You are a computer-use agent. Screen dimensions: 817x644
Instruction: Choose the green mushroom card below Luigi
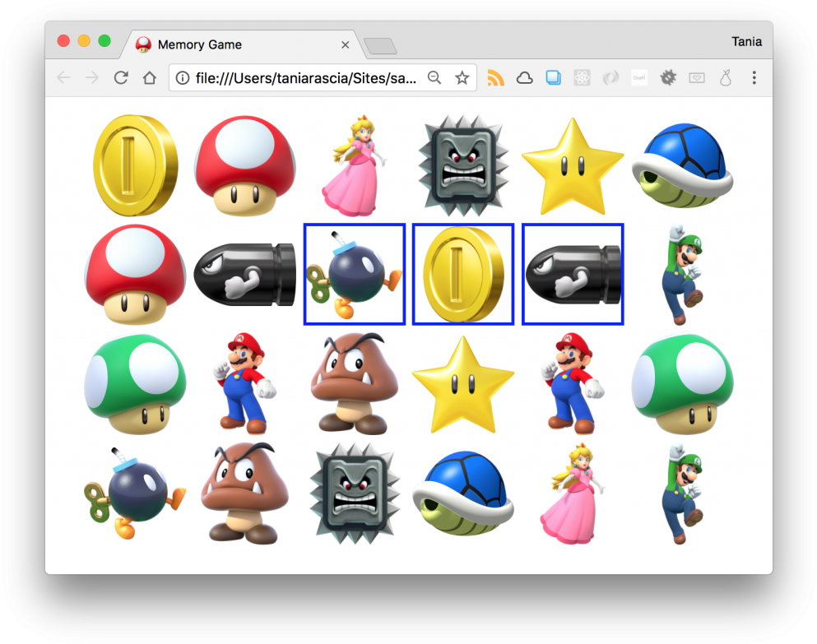(682, 384)
